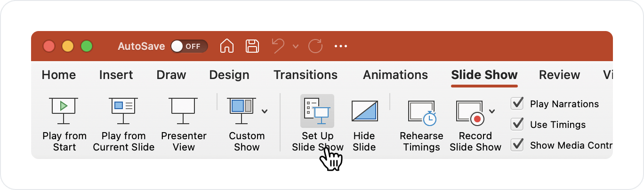Viewport: 644px width, 190px height.
Task: Click the Hide Slide icon
Action: click(364, 111)
